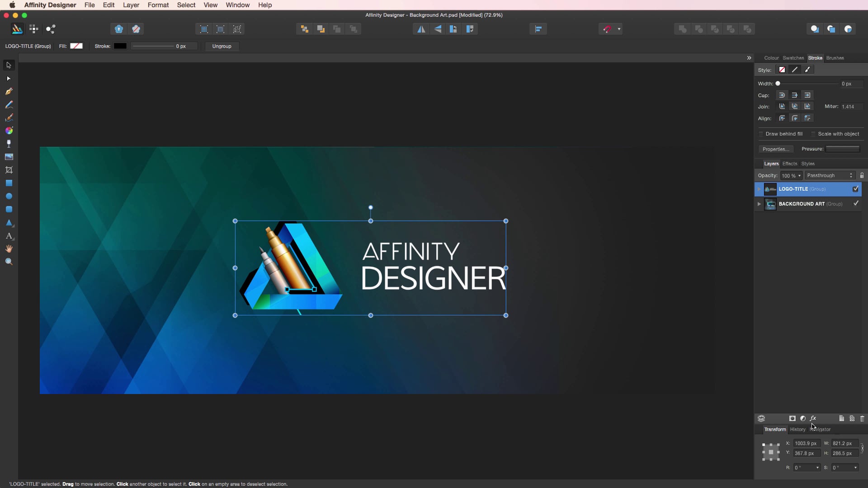Open the Passthrough blend mode dropdown

point(830,175)
